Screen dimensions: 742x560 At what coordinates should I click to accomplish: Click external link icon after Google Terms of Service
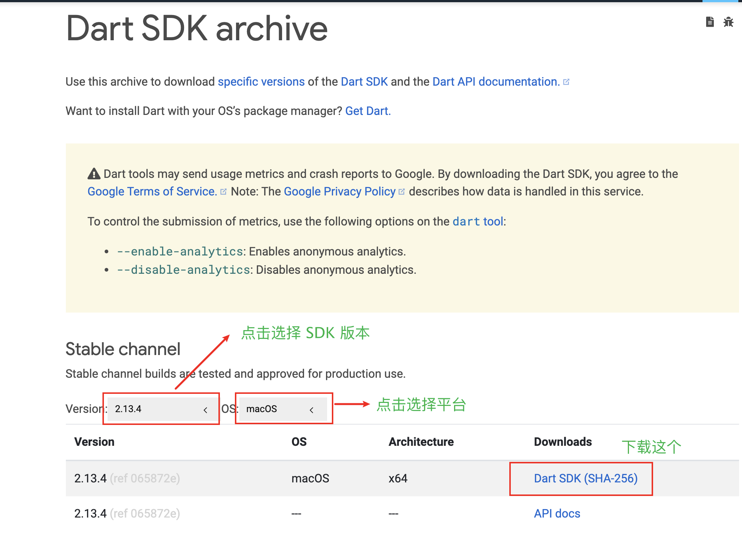(x=224, y=192)
